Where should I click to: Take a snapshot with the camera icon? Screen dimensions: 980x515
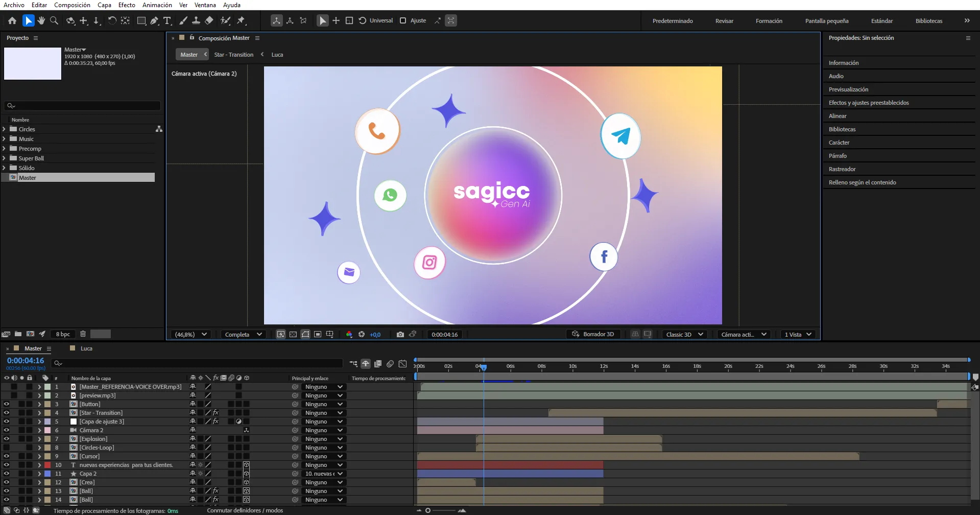click(x=400, y=334)
